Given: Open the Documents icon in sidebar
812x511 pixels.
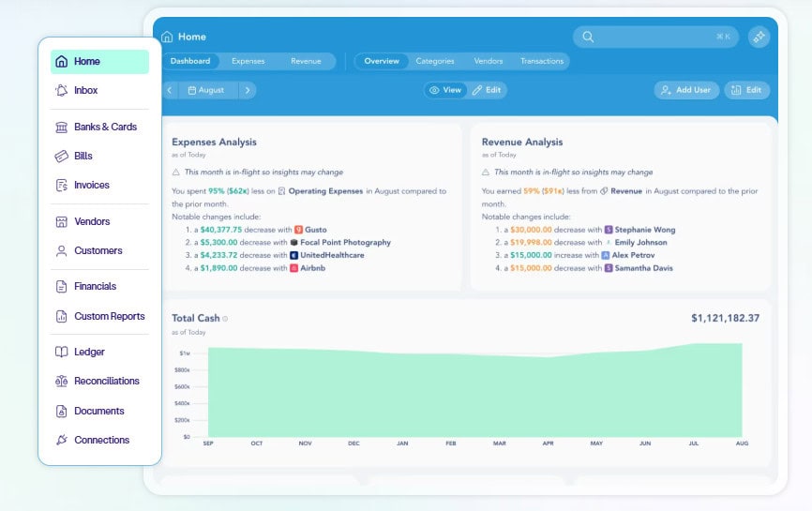Looking at the screenshot, I should [x=62, y=412].
